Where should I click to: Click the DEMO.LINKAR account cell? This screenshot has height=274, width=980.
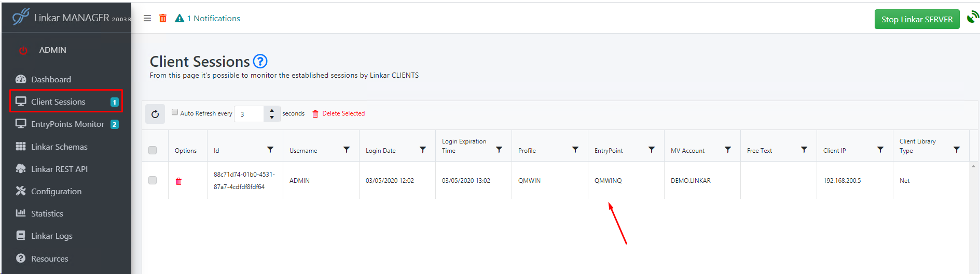point(691,181)
